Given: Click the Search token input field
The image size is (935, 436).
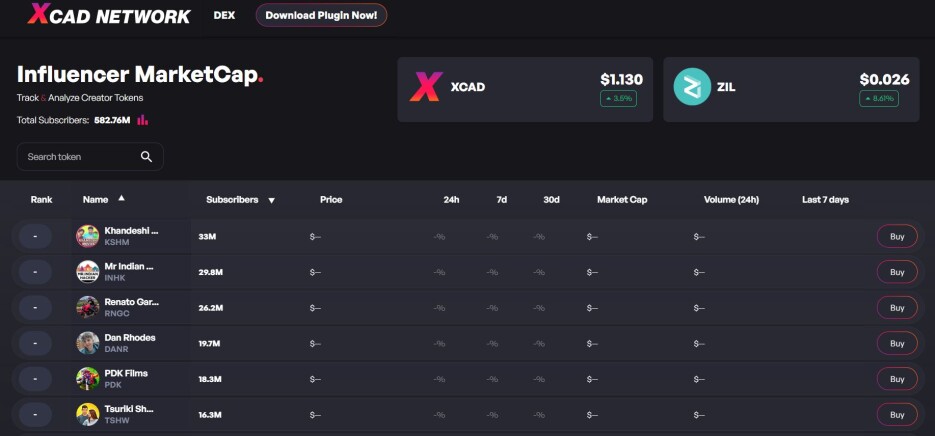Looking at the screenshot, I should (x=90, y=157).
